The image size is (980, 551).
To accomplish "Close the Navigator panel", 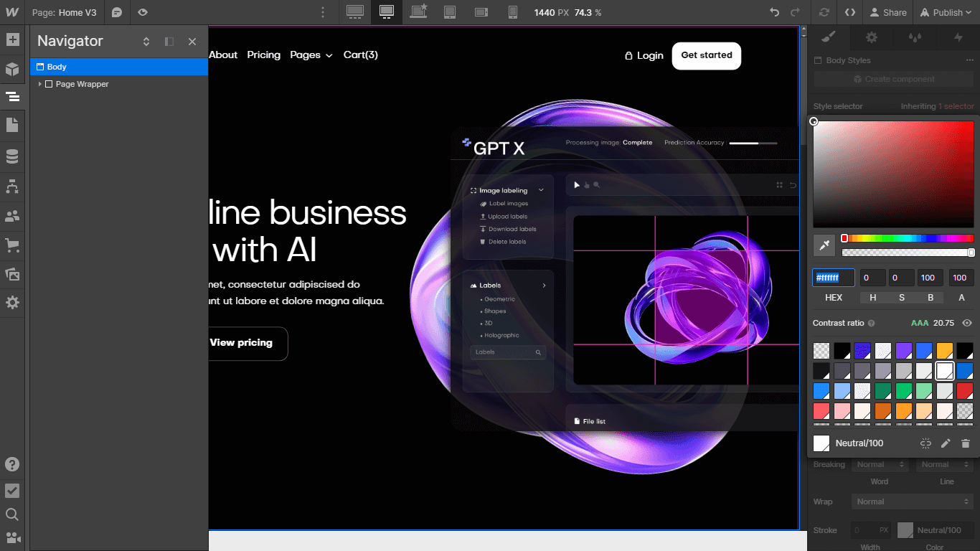I will click(x=192, y=42).
